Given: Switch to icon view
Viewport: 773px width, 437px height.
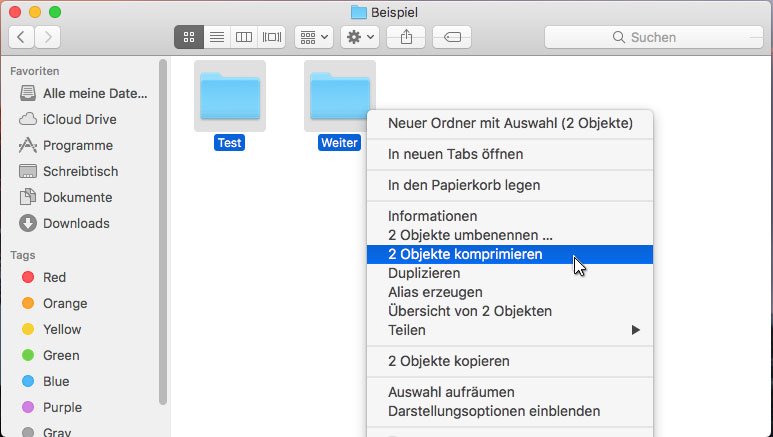Looking at the screenshot, I should pyautogui.click(x=189, y=37).
